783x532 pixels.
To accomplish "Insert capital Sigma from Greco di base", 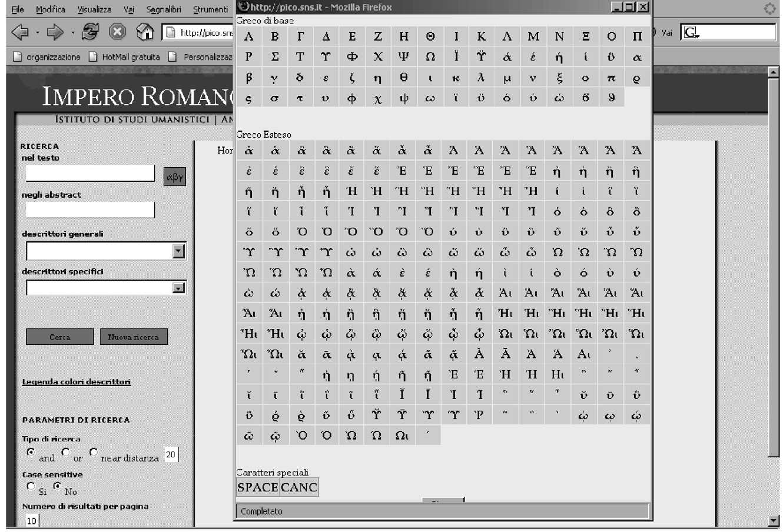I will [275, 57].
